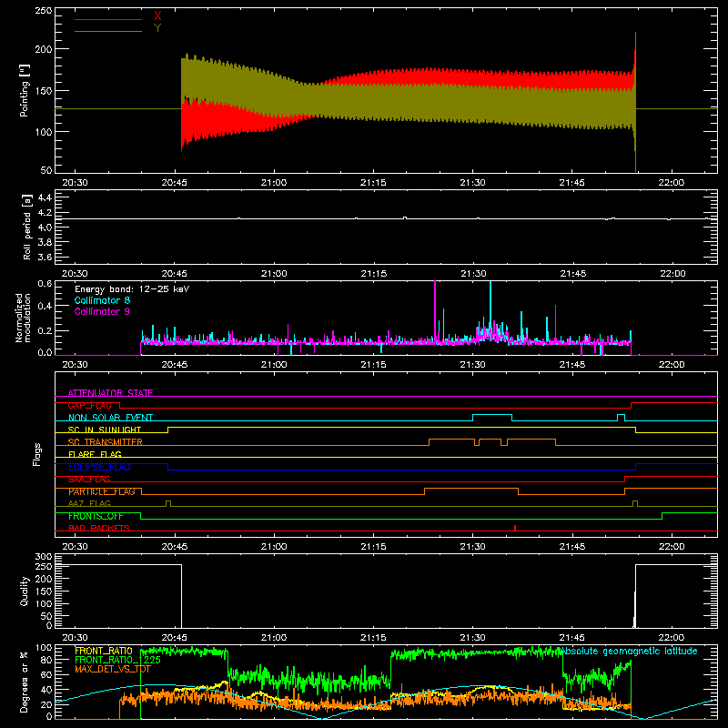The image size is (728, 728).
Task: Select the ECLIPSE_FLAG label
Action: tap(99, 467)
